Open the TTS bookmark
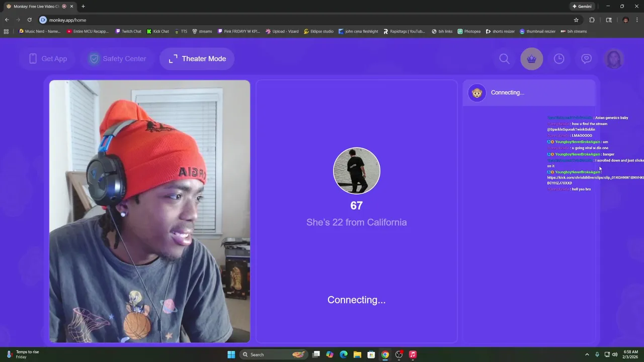The width and height of the screenshot is (644, 362). [x=181, y=31]
